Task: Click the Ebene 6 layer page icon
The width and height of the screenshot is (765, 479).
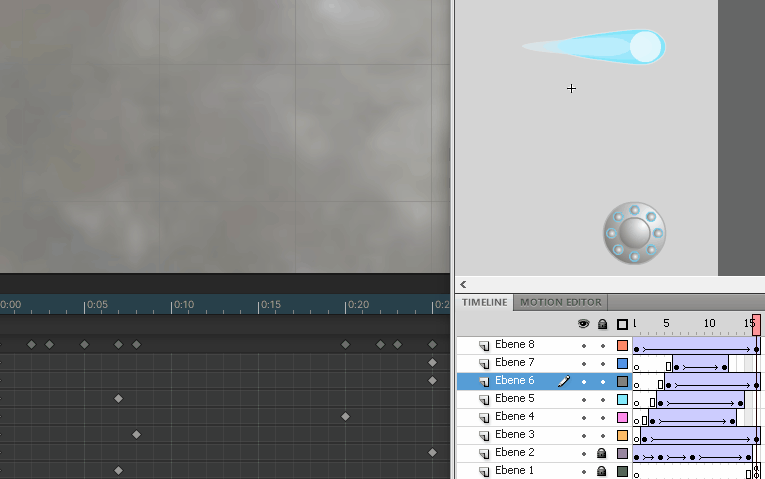Action: [x=484, y=382]
